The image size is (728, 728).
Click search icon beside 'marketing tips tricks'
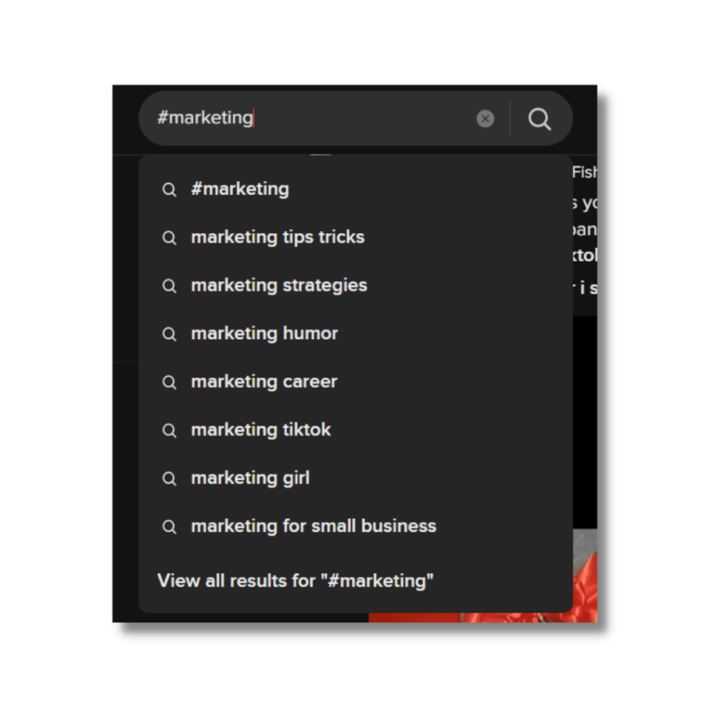169,237
